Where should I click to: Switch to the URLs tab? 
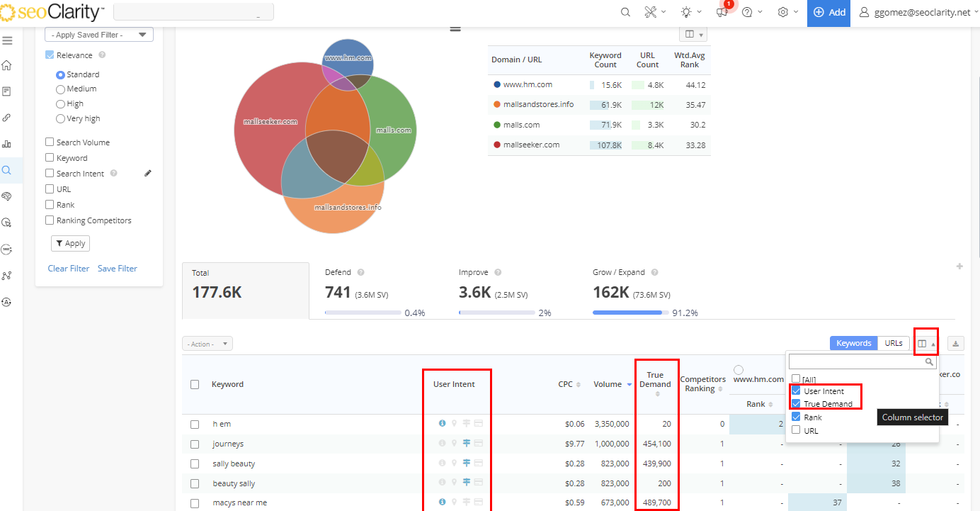click(x=894, y=343)
